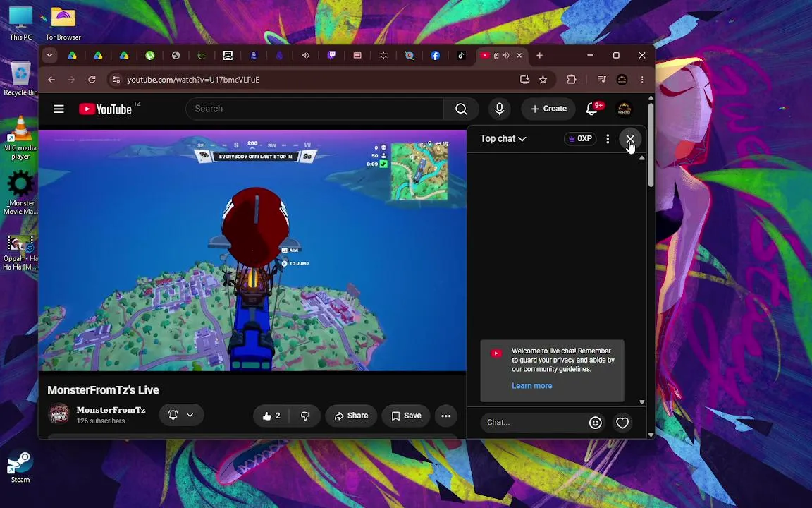This screenshot has height=508, width=812.
Task: Share the live stream
Action: click(351, 416)
